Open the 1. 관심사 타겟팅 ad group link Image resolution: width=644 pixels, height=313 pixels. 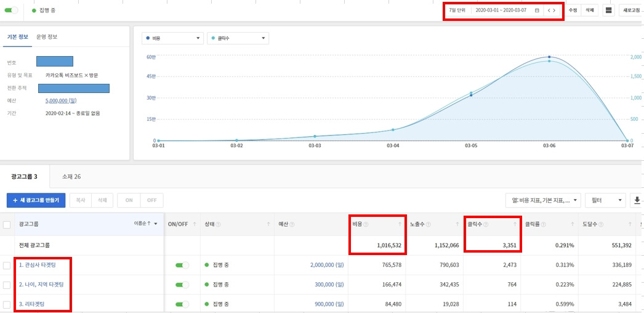38,266
